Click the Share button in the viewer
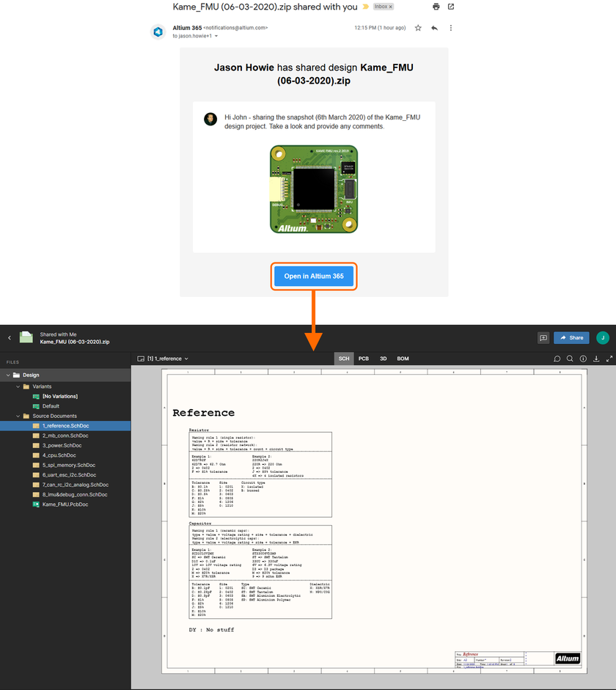The image size is (616, 690). pyautogui.click(x=571, y=337)
